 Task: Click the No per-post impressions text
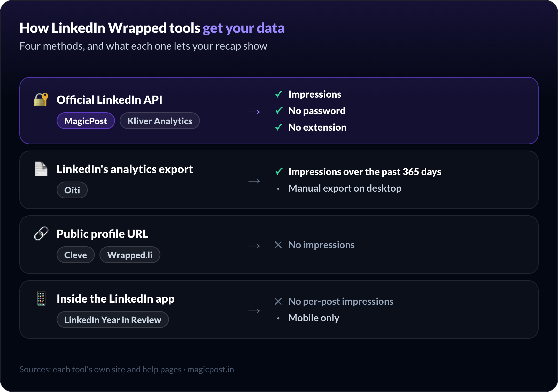pos(341,301)
